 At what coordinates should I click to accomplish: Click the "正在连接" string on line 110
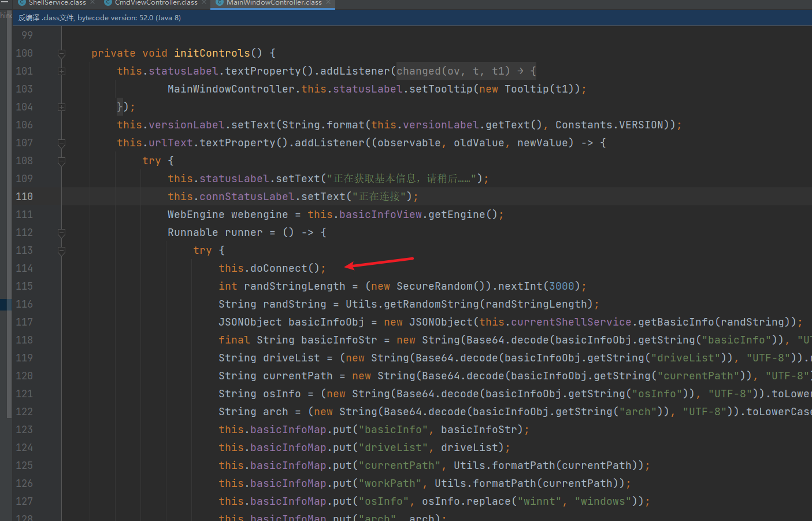pos(379,197)
